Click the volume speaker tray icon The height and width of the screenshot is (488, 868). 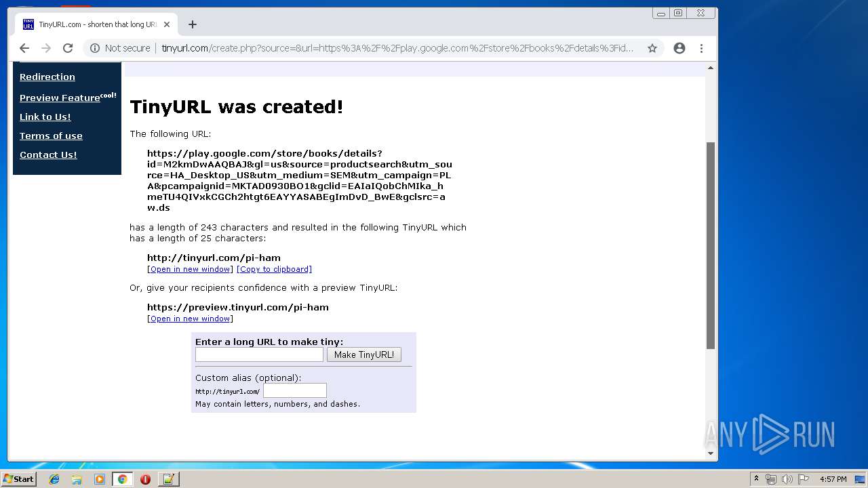tap(787, 479)
